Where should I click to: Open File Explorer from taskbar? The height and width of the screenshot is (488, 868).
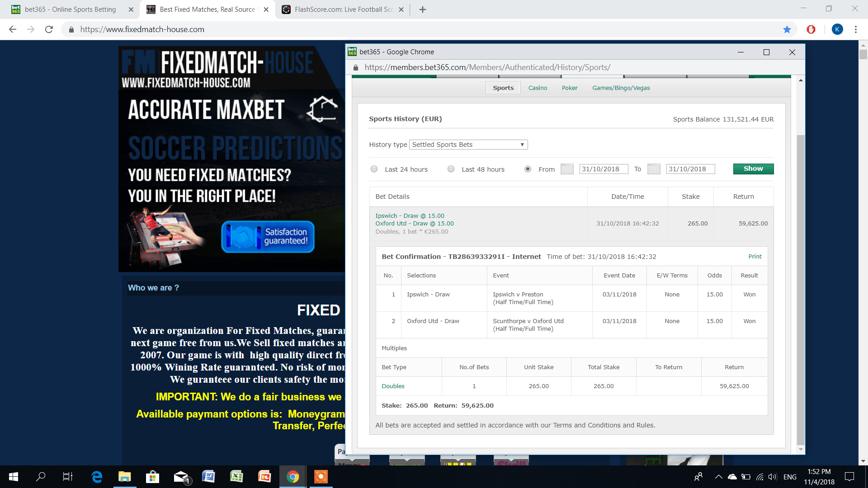(124, 477)
